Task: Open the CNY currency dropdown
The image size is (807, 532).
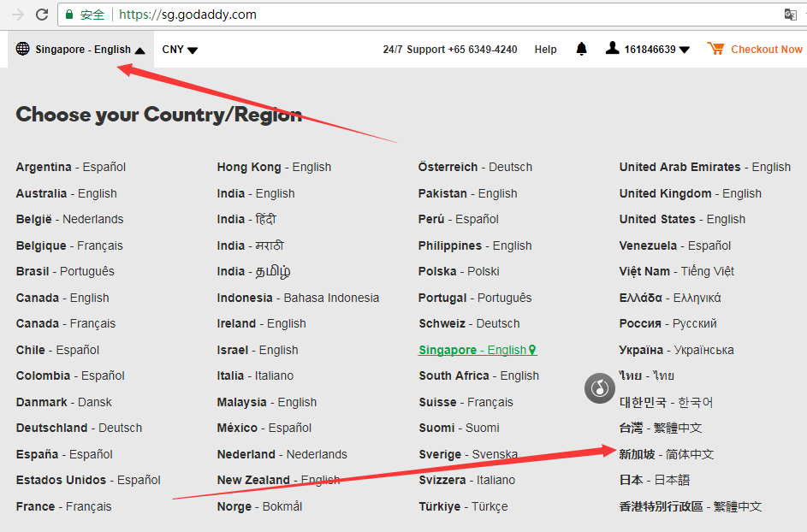Action: pyautogui.click(x=180, y=50)
